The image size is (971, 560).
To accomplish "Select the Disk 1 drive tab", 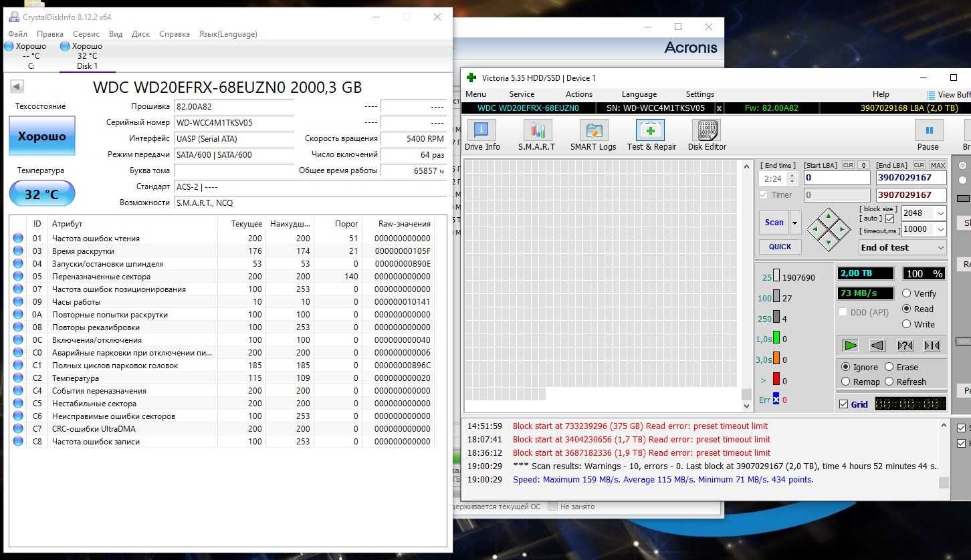I will point(87,56).
